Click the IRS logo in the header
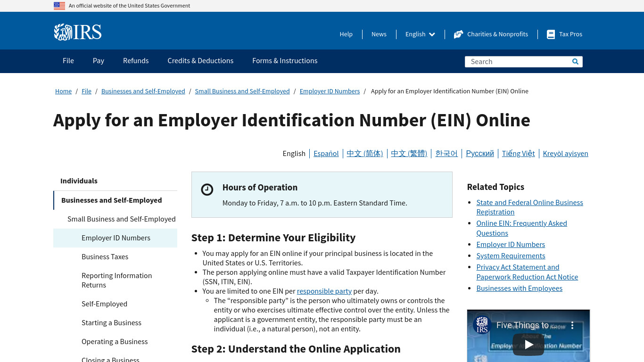The width and height of the screenshot is (644, 362). [78, 32]
